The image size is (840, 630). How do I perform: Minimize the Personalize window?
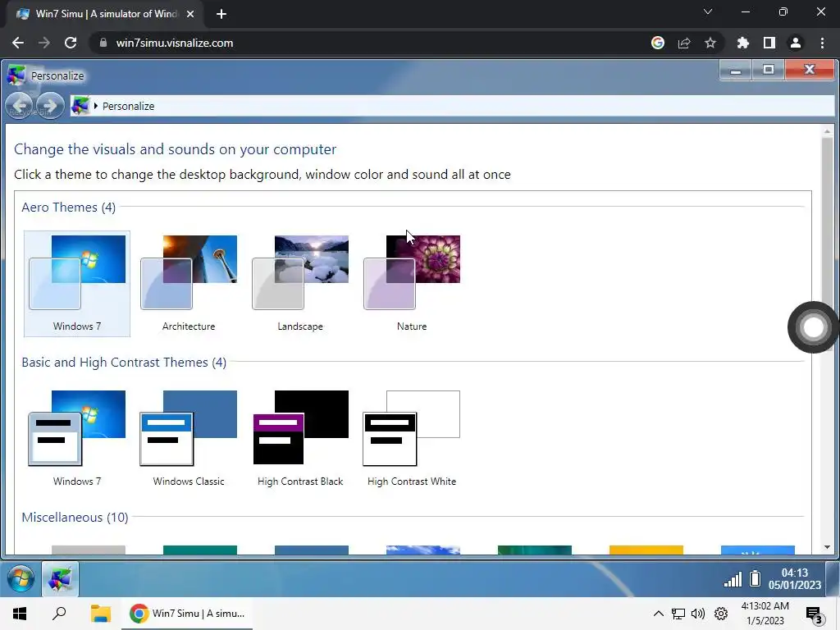pos(736,71)
